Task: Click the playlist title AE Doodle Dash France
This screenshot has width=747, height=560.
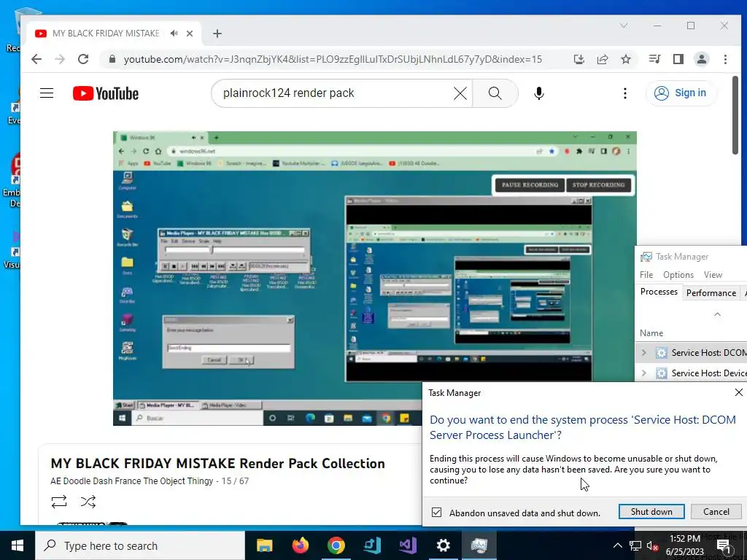Action: pos(132,481)
